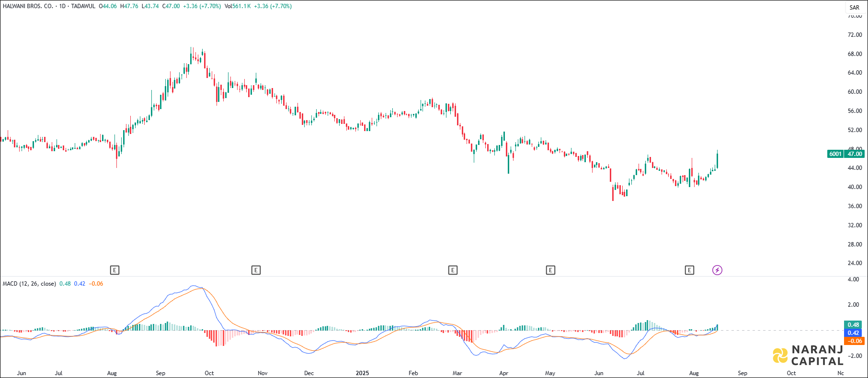Image resolution: width=868 pixels, height=378 pixels.
Task: Click the May label on time axis
Action: point(550,373)
